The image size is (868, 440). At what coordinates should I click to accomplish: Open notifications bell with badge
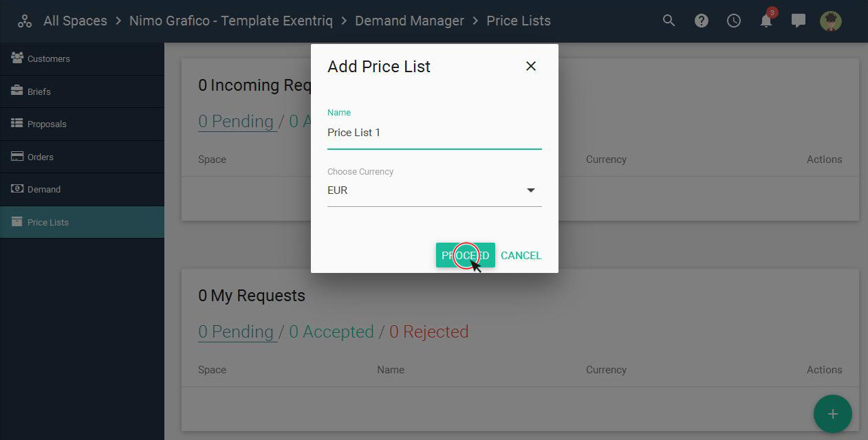coord(767,19)
